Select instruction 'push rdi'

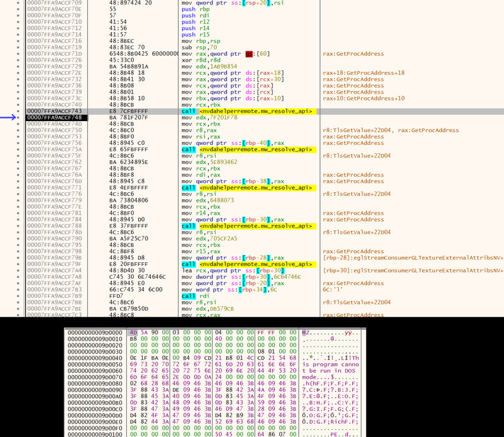195,15
